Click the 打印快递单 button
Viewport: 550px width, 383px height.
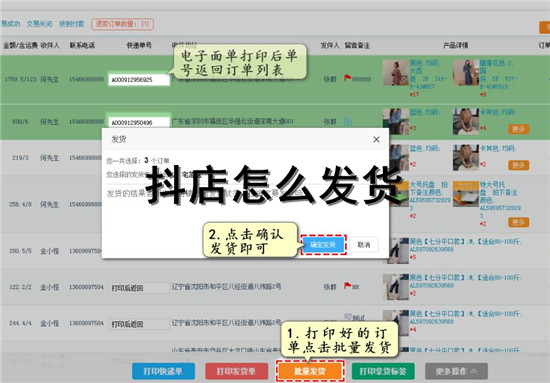pyautogui.click(x=163, y=371)
